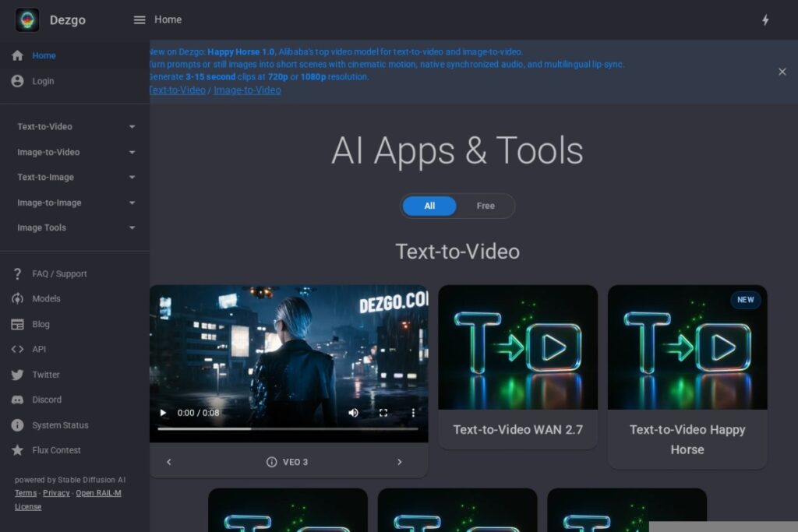798x532 pixels.
Task: Click the System Status info icon
Action: 17,425
